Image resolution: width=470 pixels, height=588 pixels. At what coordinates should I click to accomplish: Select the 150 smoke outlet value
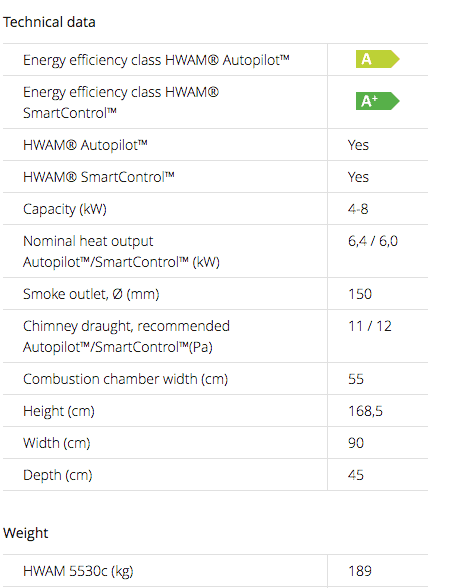(x=360, y=294)
